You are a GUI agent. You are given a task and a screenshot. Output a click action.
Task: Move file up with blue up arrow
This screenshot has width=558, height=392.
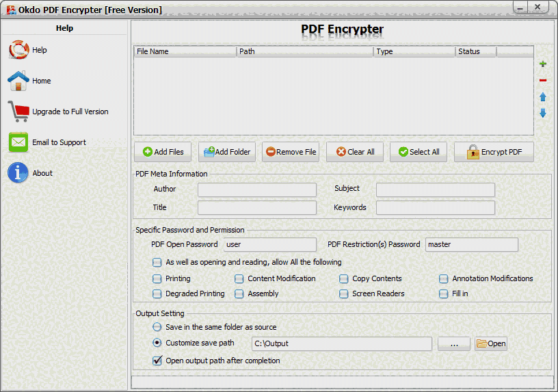(x=543, y=97)
